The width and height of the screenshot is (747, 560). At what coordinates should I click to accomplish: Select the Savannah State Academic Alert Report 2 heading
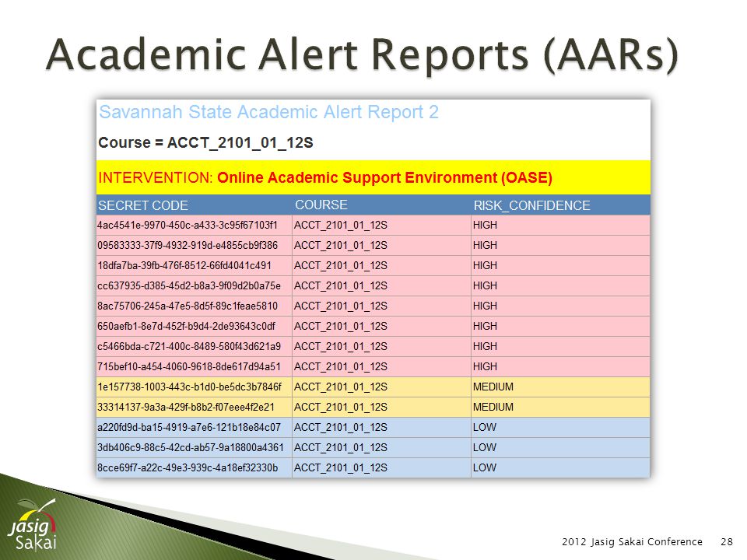pyautogui.click(x=268, y=112)
